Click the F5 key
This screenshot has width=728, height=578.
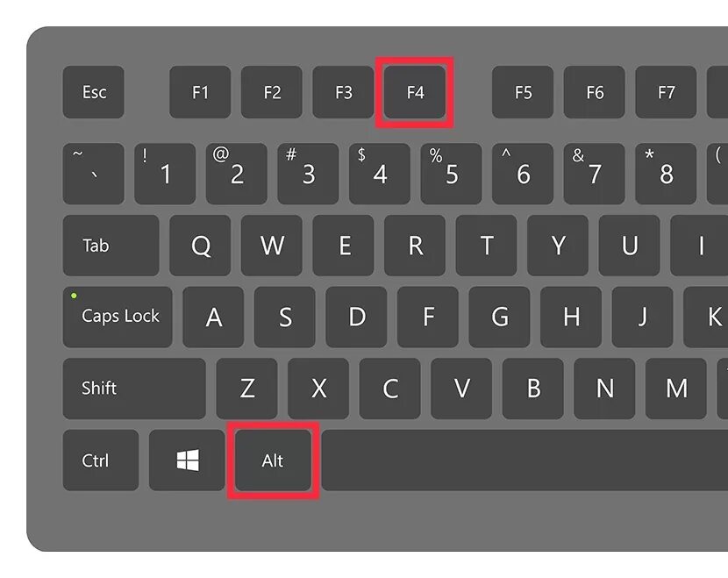click(x=523, y=92)
